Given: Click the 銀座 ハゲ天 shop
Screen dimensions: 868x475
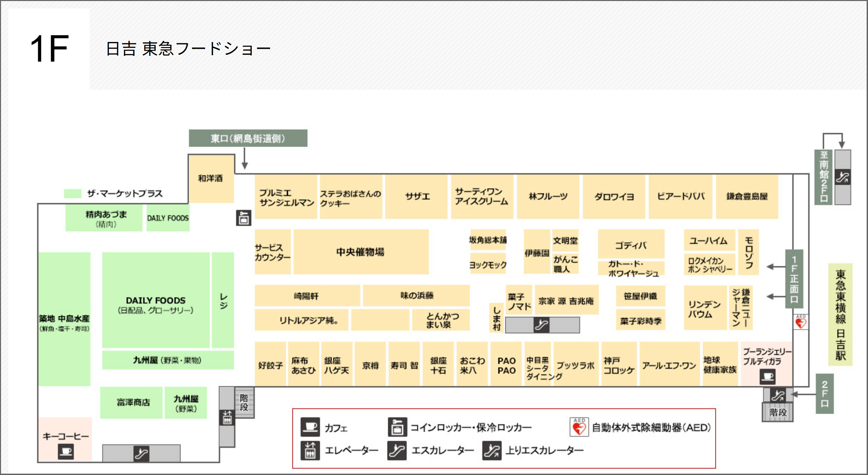Looking at the screenshot, I should tap(337, 364).
